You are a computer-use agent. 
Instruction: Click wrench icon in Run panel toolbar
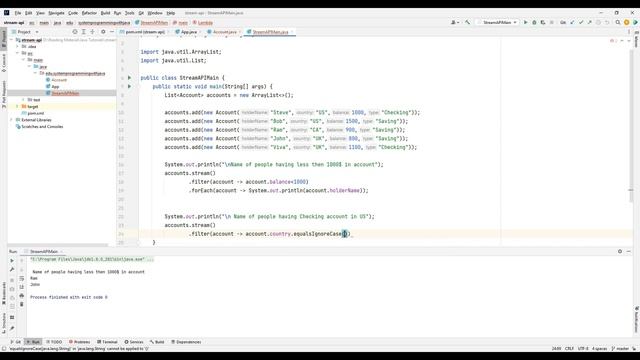pyautogui.click(x=12, y=269)
